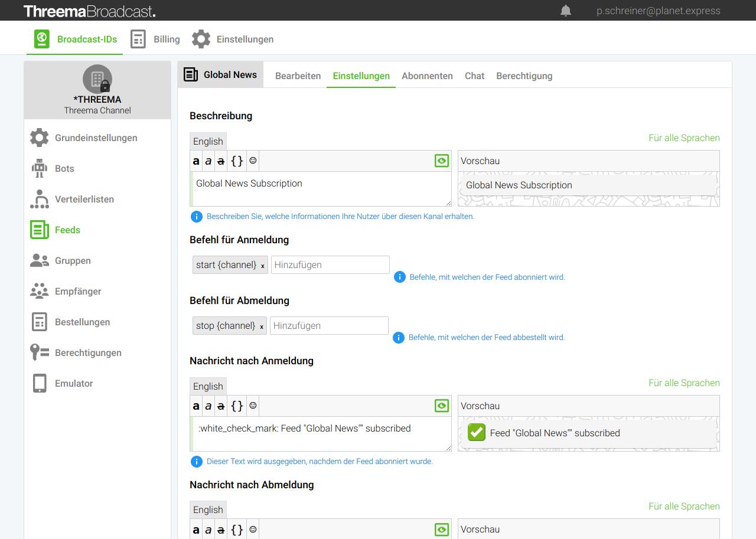Click Hinzufügen field for Anmeldung command
The image size is (756, 539).
[x=330, y=264]
